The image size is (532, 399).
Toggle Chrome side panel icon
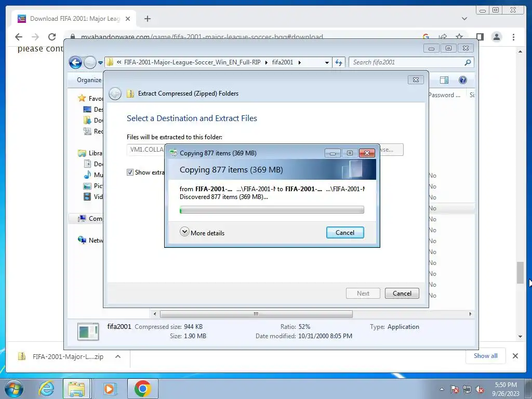click(480, 37)
